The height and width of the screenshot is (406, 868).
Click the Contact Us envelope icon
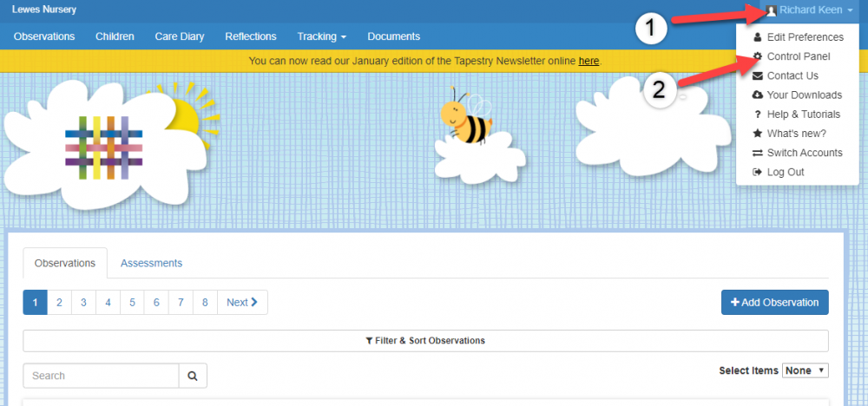pyautogui.click(x=757, y=75)
